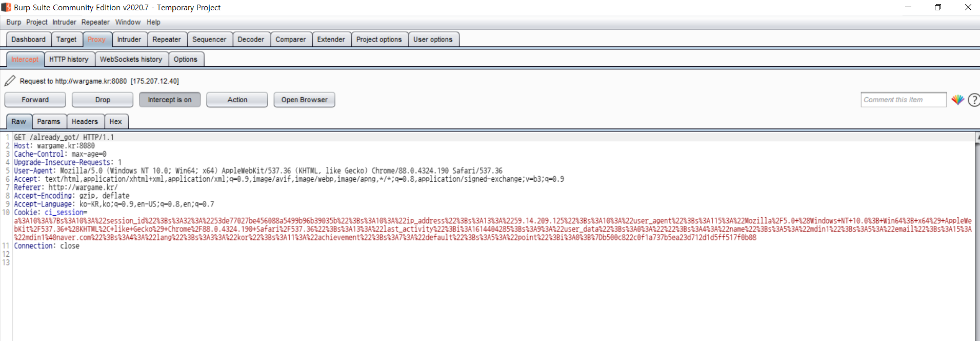Switch to the Target tab
The height and width of the screenshot is (341, 980).
click(x=66, y=40)
